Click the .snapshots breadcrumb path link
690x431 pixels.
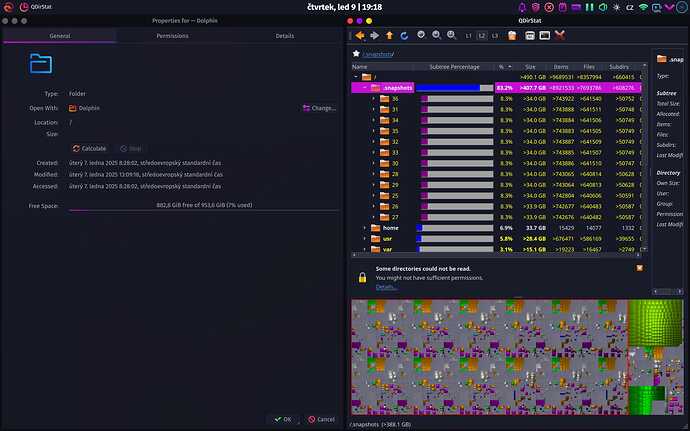tap(378, 54)
